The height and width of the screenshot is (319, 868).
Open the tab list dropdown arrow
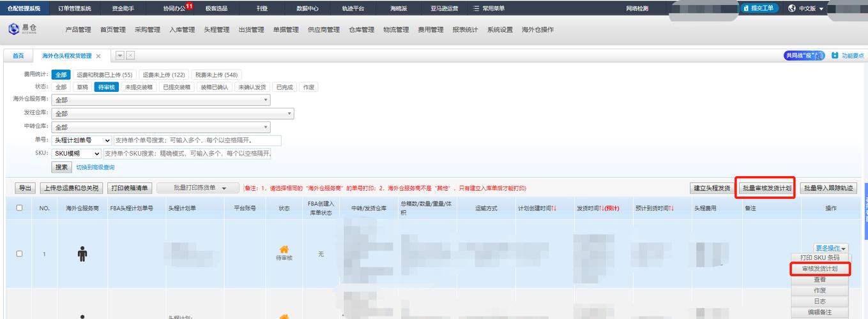(119, 56)
